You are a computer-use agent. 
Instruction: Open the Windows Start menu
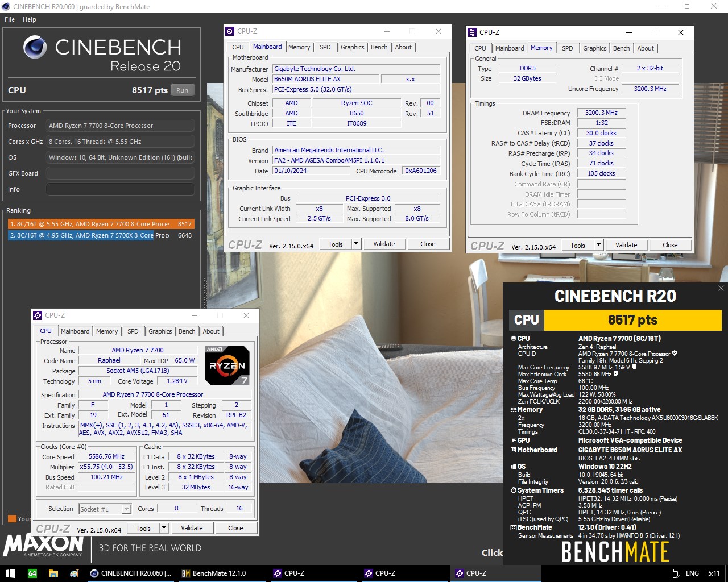point(10,573)
